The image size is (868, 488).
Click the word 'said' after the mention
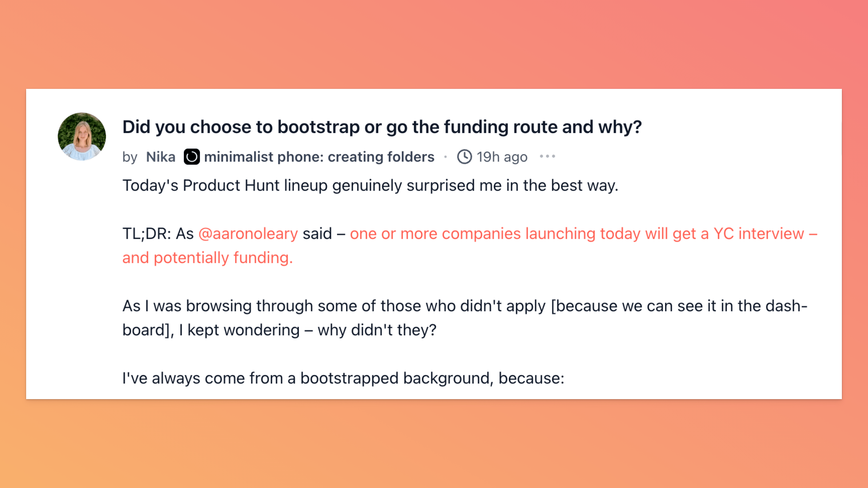click(317, 234)
